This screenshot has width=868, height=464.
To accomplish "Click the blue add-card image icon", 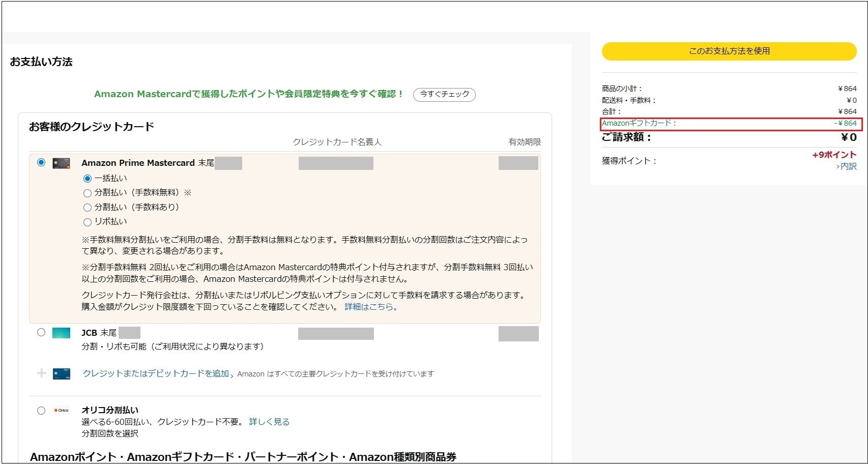I will [x=62, y=374].
